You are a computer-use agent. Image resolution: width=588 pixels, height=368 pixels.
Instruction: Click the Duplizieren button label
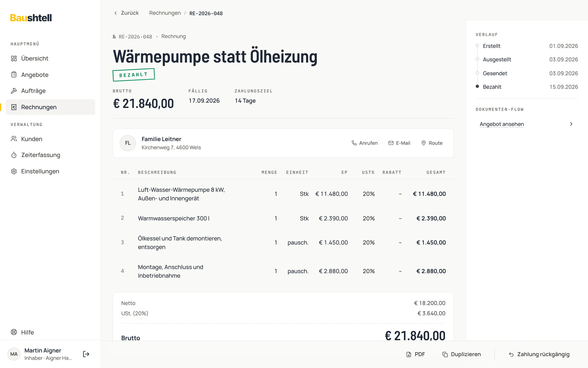tap(466, 354)
